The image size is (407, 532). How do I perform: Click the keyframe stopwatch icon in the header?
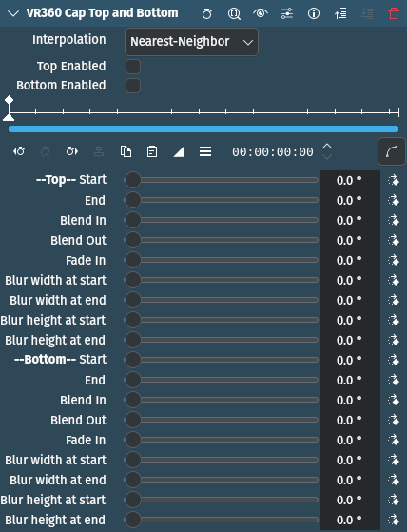(206, 13)
